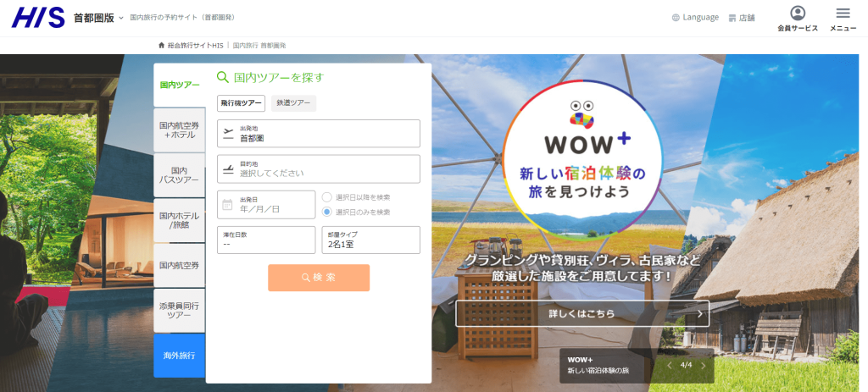This screenshot has height=392, width=868.
Task: Click the 詳しくはこちら button
Action: coord(582,313)
